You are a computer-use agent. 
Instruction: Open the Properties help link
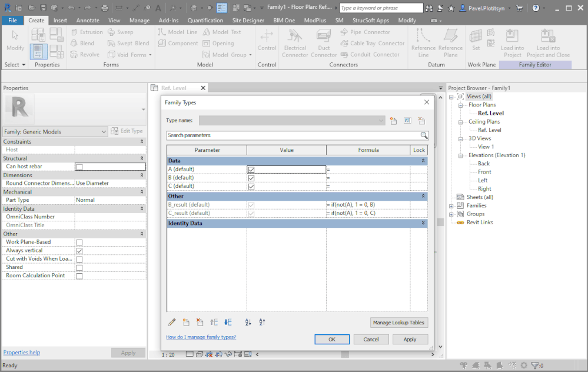click(x=22, y=353)
